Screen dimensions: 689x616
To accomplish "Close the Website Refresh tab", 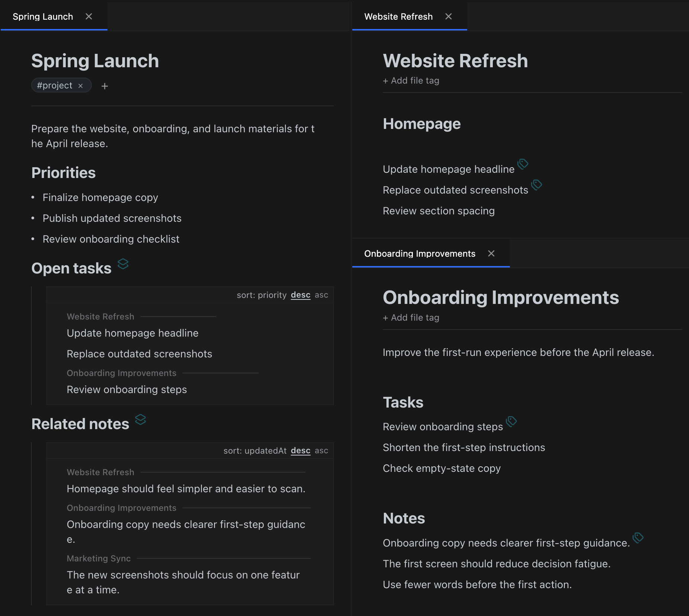I will pos(449,17).
